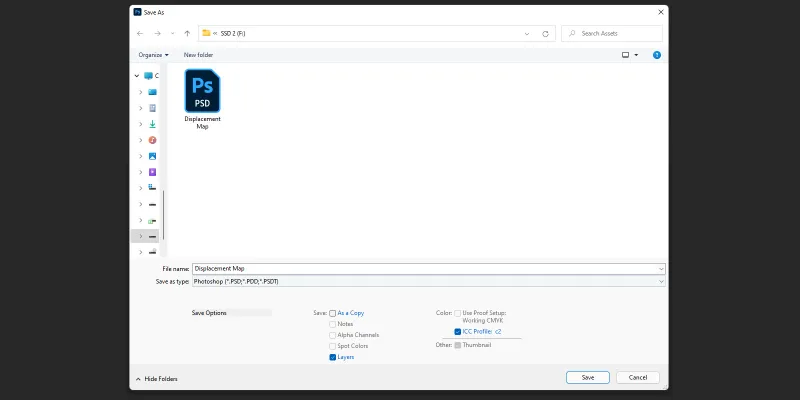Toggle the Alpha Channels checkbox

coord(333,335)
